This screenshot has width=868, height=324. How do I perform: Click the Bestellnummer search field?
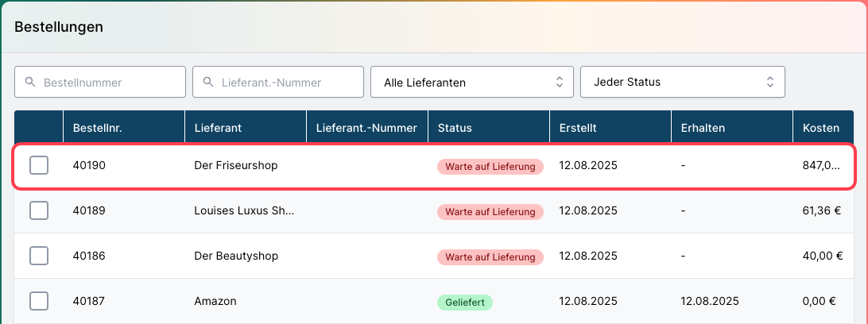100,83
